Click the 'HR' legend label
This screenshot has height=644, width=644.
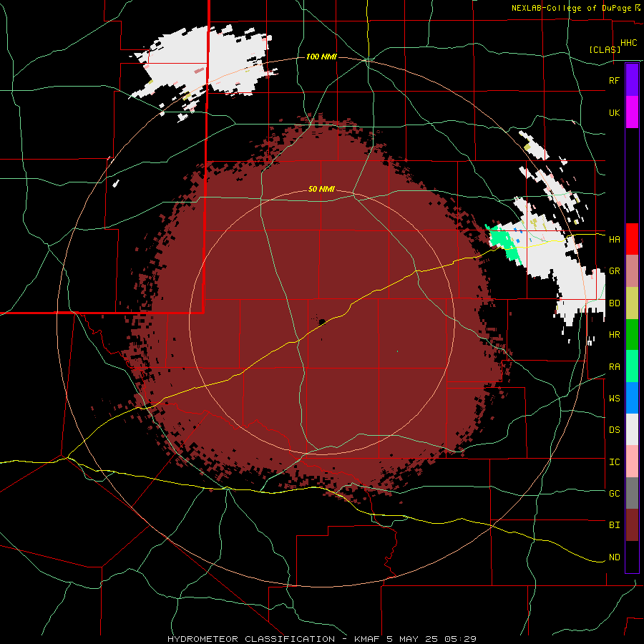click(614, 335)
